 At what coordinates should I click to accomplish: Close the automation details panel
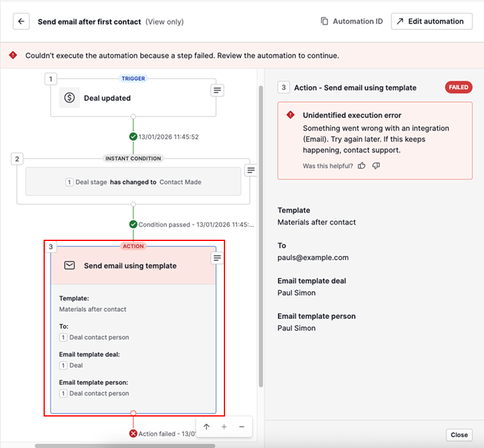point(459,435)
